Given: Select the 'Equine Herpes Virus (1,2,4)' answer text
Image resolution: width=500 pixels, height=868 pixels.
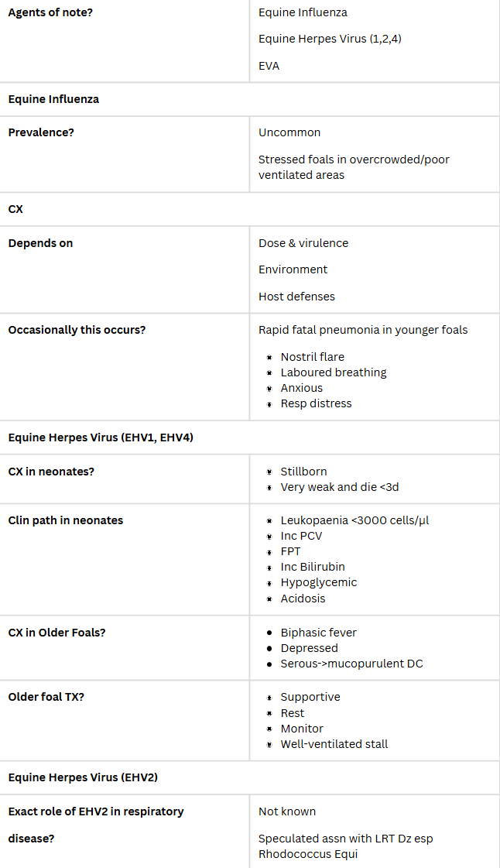Looking at the screenshot, I should 330,39.
